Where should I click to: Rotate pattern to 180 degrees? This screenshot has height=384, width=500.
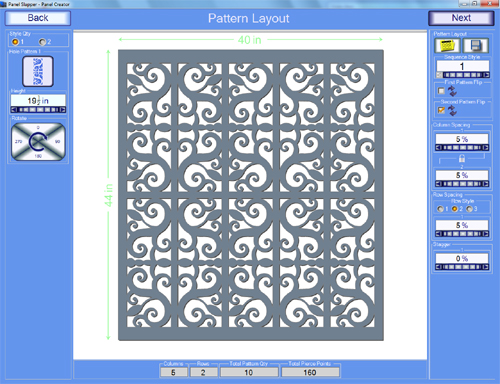(38, 156)
